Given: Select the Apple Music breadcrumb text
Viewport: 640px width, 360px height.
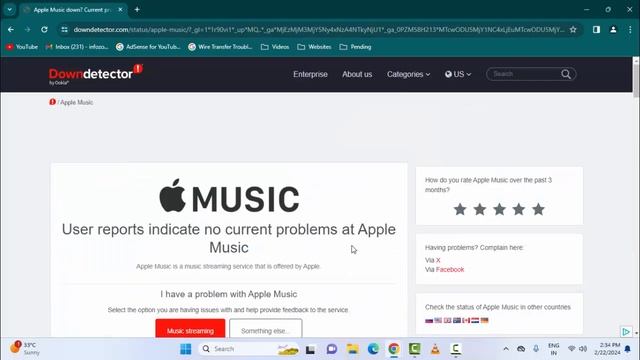Looking at the screenshot, I should coord(77,102).
